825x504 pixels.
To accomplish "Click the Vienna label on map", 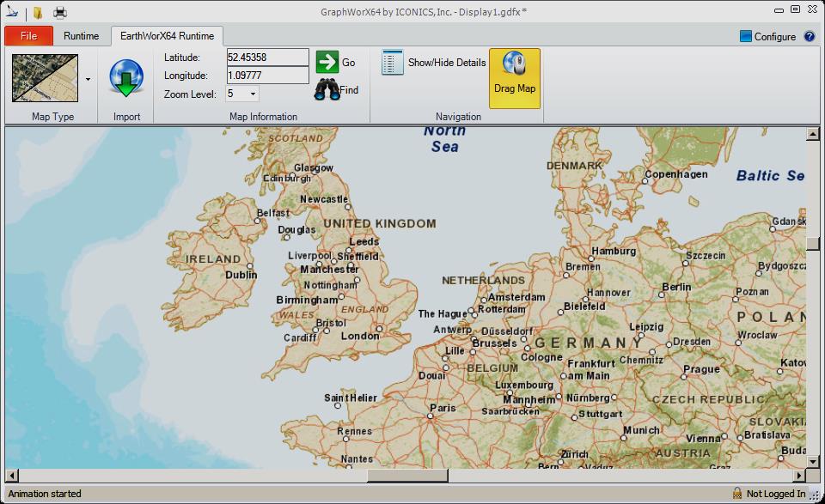I will [703, 438].
